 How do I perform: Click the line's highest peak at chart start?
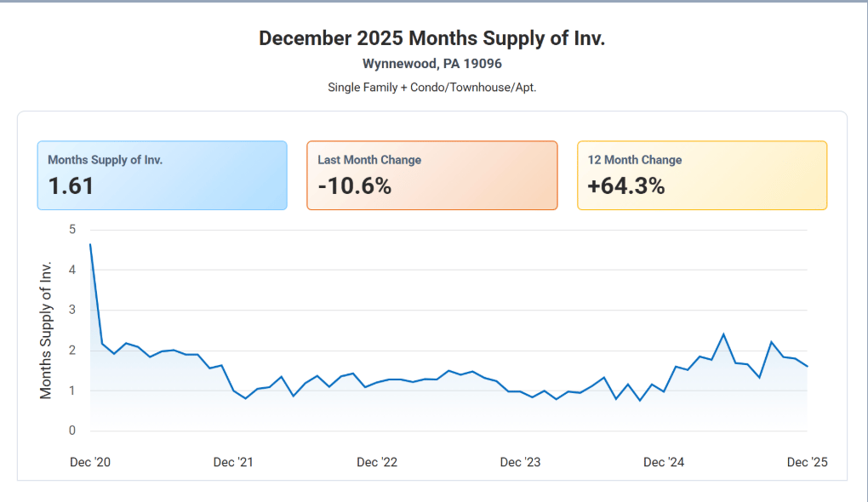pos(90,244)
